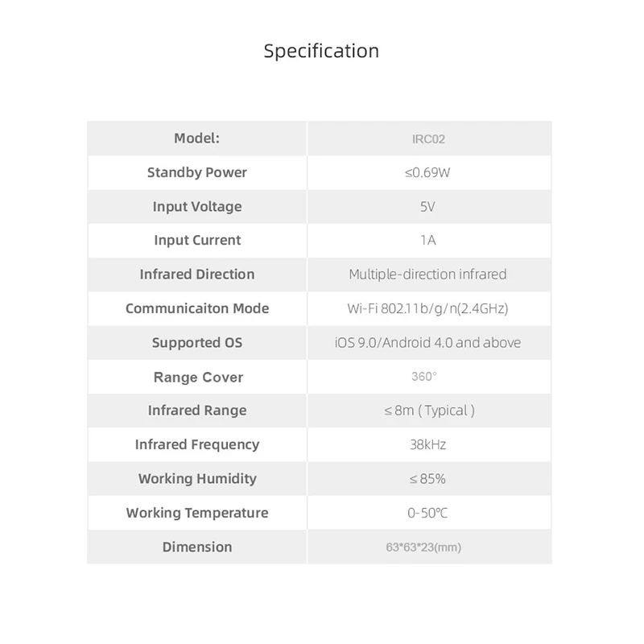Screen dimensions: 644x644
Task: Click the Supported OS label
Action: 196,343
